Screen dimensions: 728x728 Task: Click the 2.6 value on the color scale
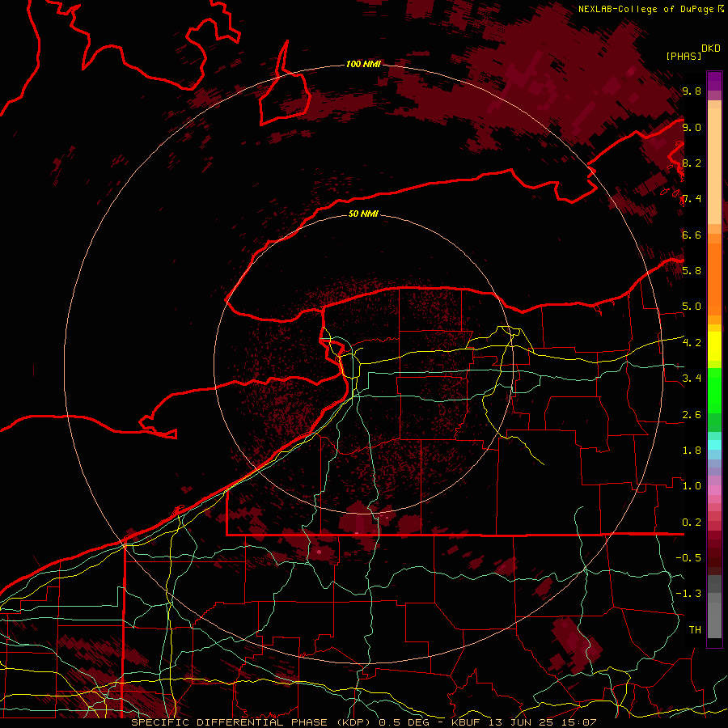click(692, 415)
